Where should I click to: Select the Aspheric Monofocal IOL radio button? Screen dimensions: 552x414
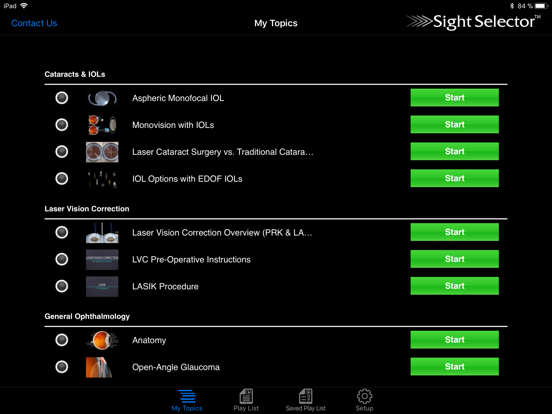pyautogui.click(x=62, y=98)
